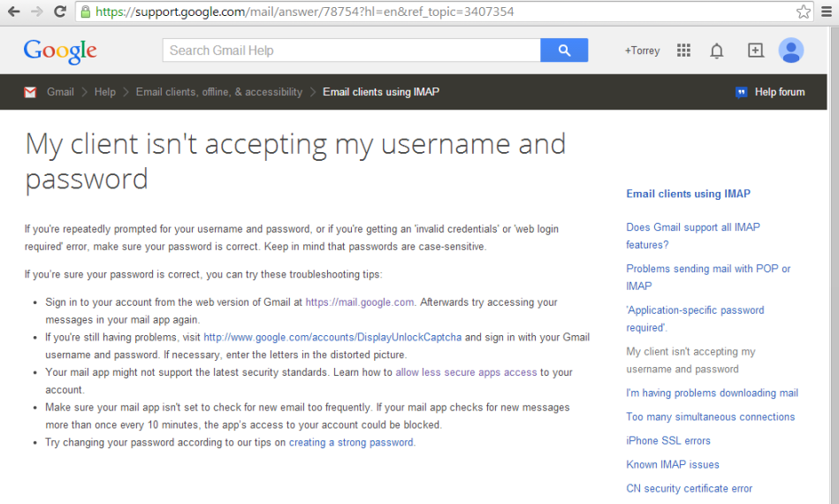839x504 pixels.
Task: Open allow less secure apps access link
Action: [x=466, y=372]
